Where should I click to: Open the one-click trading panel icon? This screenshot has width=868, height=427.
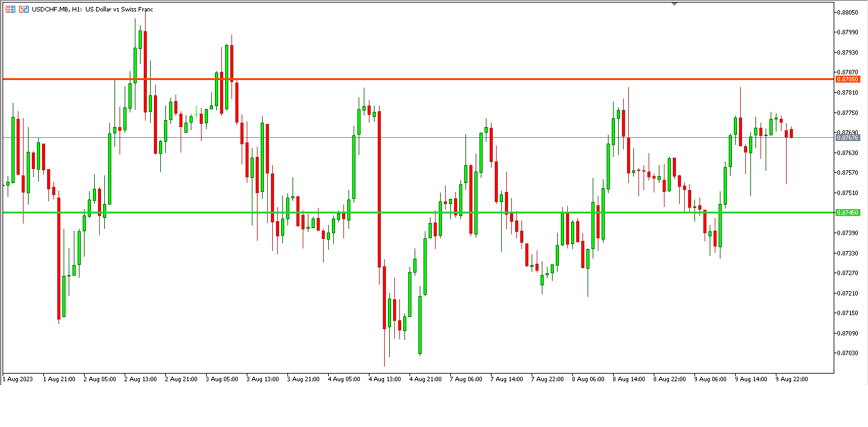coord(24,10)
